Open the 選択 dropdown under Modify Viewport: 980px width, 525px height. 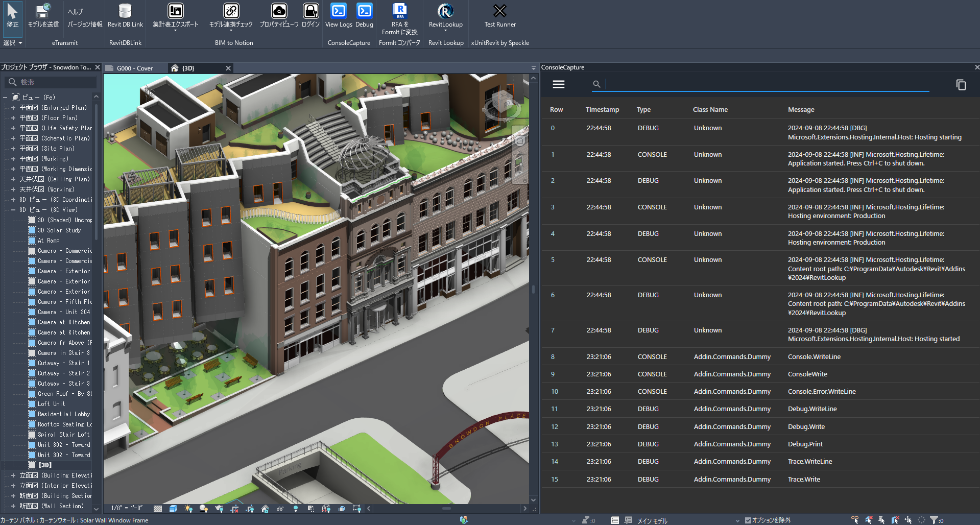13,43
